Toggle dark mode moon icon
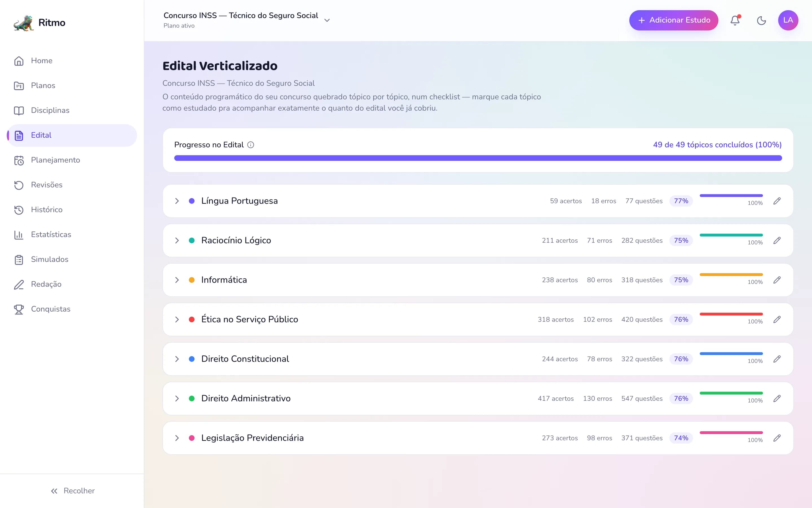The image size is (812, 508). pyautogui.click(x=761, y=20)
